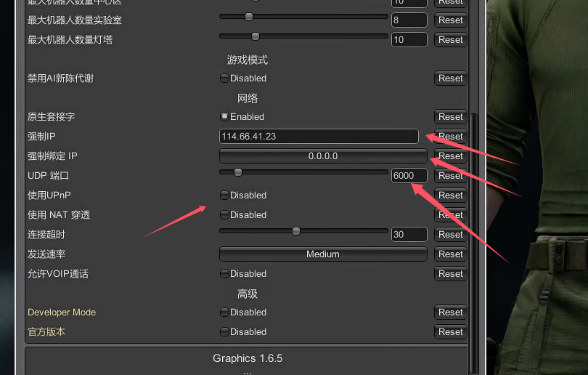This screenshot has height=375, width=588.
Task: Reset the 原生套接字 setting
Action: (450, 117)
